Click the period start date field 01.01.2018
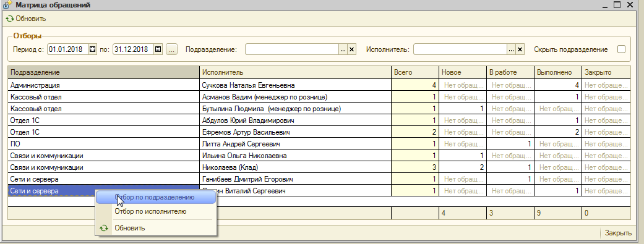The height and width of the screenshot is (244, 644). tap(68, 49)
